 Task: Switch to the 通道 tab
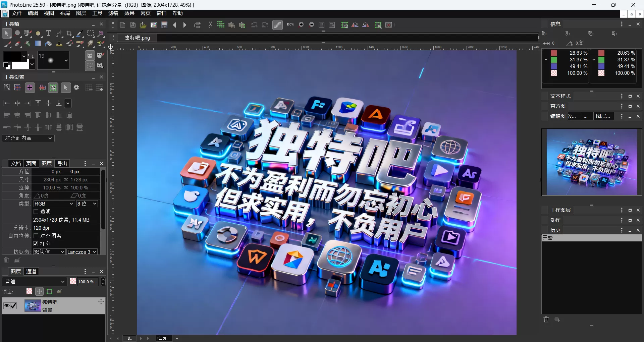(31, 271)
